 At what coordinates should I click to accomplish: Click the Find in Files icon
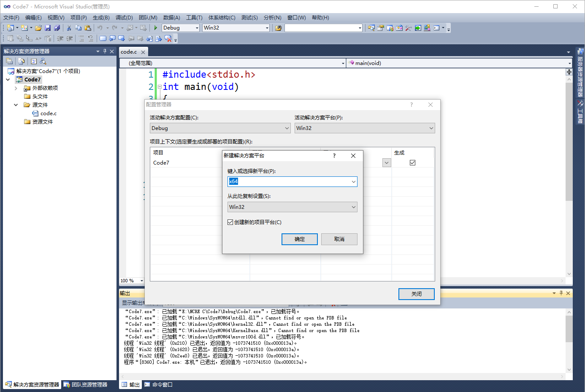click(x=278, y=28)
